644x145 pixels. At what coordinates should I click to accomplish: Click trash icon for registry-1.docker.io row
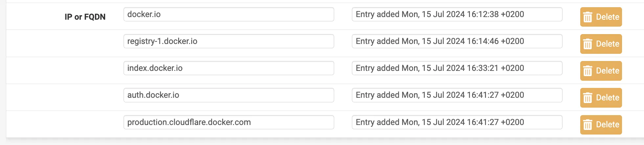click(587, 44)
